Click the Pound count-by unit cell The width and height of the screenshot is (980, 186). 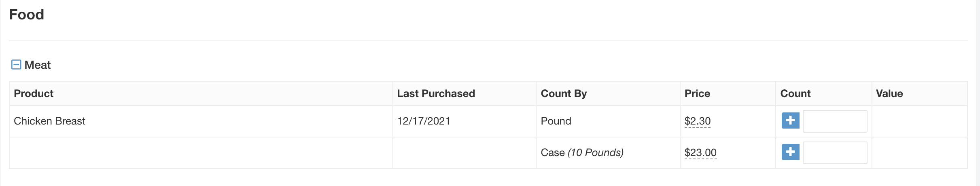[556, 121]
